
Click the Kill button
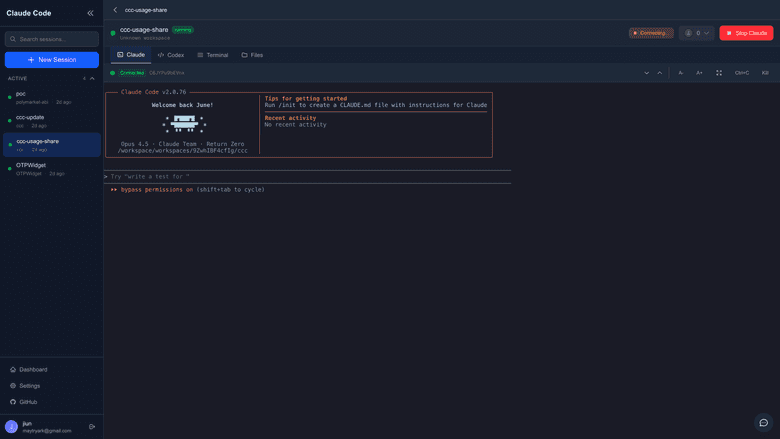(x=765, y=73)
